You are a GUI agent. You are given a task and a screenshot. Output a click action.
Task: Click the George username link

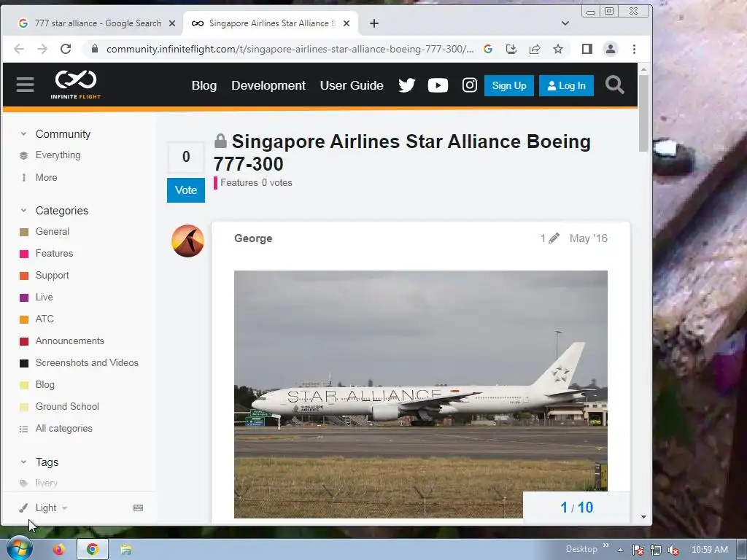pyautogui.click(x=253, y=238)
